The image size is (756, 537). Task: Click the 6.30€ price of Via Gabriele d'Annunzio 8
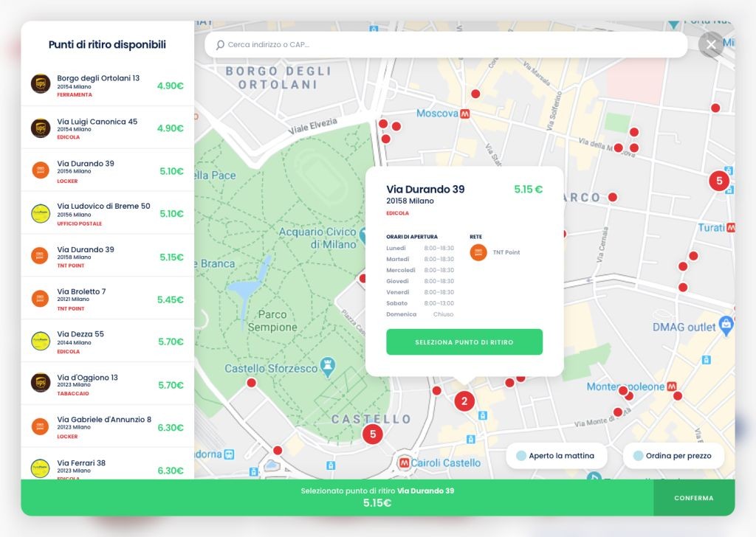171,428
